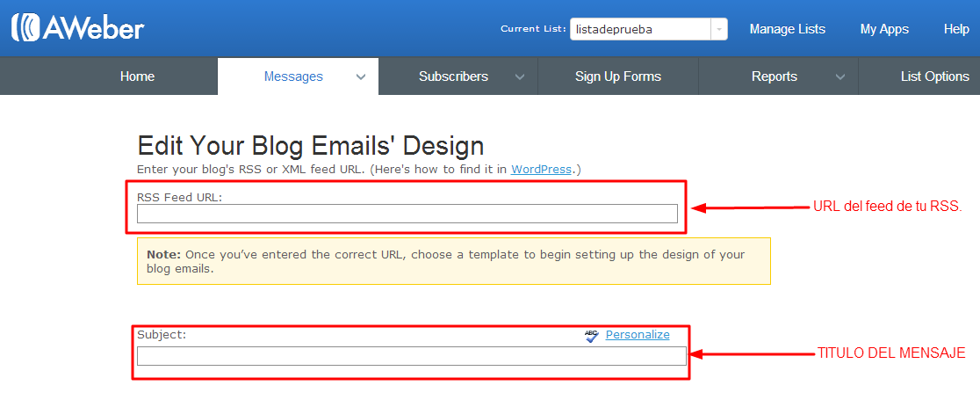
Task: Click the AWeber logo
Action: tap(77, 28)
